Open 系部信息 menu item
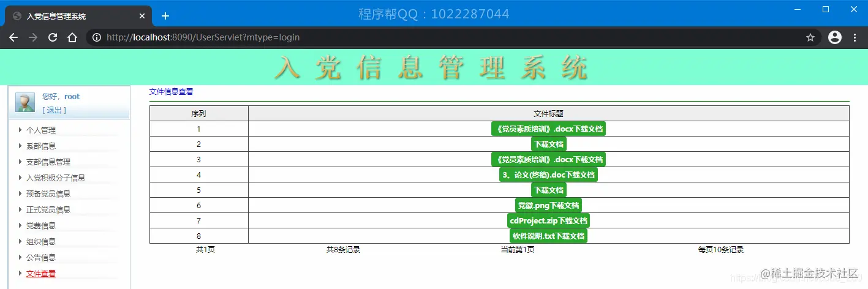Screen dimensions: 868x289 point(41,146)
